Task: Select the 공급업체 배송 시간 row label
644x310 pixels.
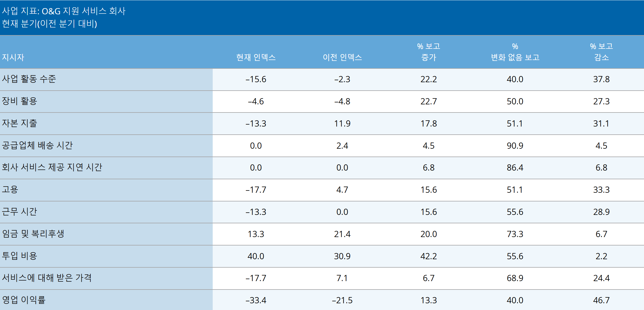Action: tap(37, 145)
